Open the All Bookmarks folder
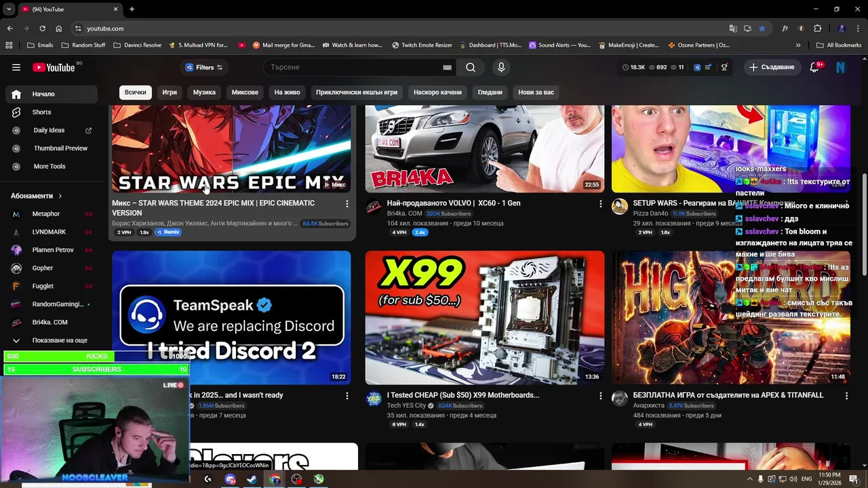868x488 pixels. coord(839,45)
